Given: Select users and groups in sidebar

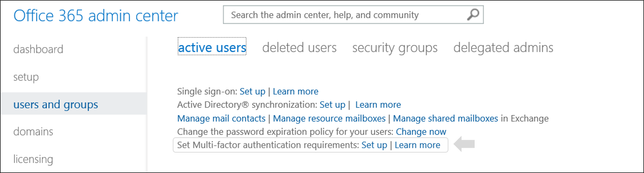Looking at the screenshot, I should click(x=56, y=104).
